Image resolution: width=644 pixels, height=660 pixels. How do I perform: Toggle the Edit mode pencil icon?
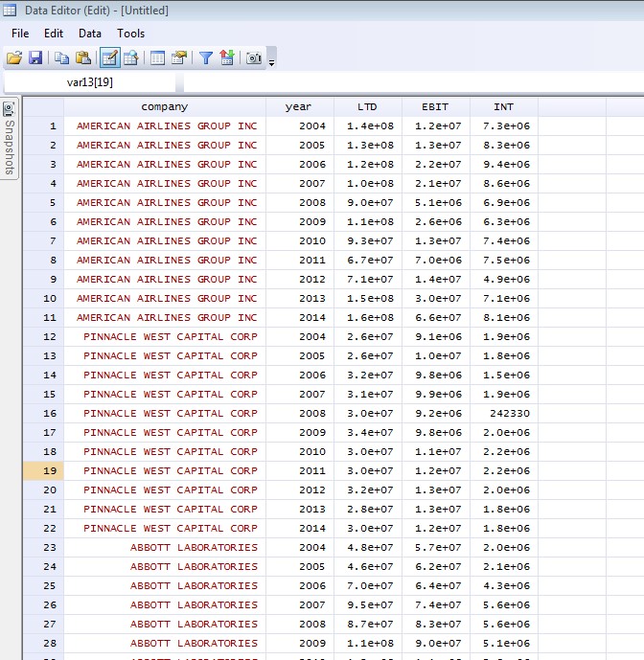(x=109, y=57)
